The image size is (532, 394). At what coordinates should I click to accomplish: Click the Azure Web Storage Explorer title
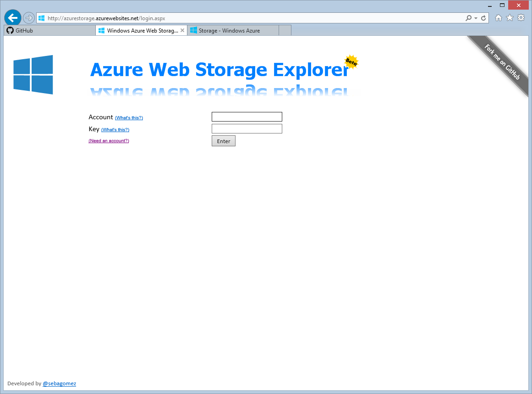[219, 70]
